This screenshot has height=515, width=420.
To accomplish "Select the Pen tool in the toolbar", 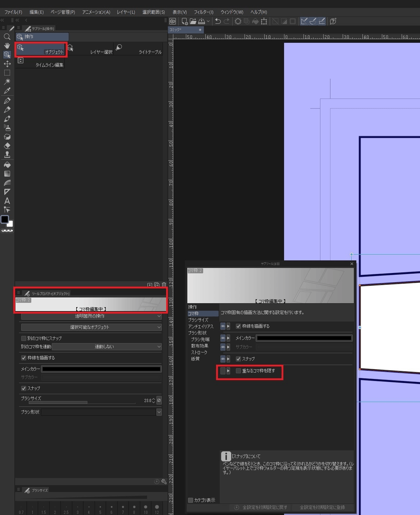I will pos(7,100).
